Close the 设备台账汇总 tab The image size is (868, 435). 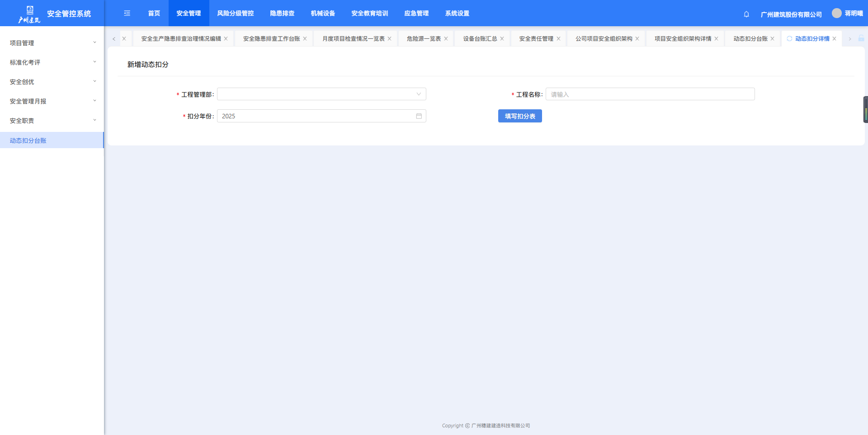coord(502,39)
